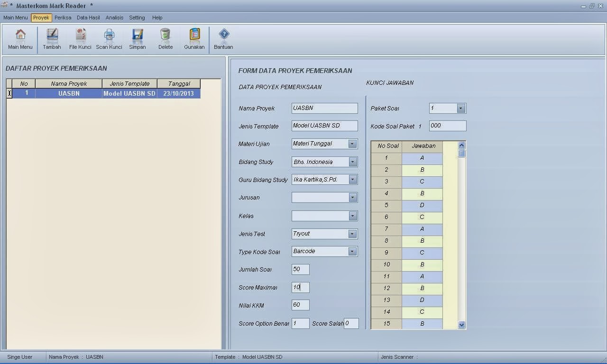This screenshot has height=364, width=607.
Task: Click the Tambah toolbar icon
Action: (52, 35)
